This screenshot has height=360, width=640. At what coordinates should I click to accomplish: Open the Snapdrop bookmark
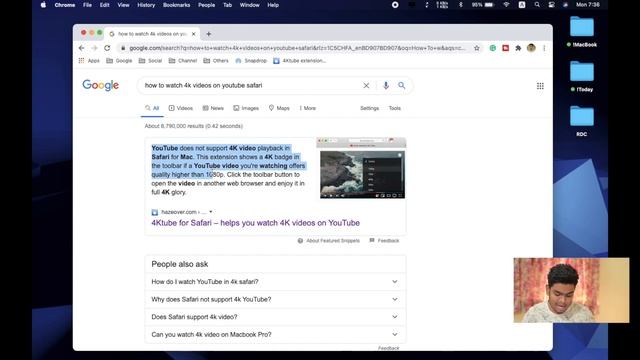(x=251, y=61)
